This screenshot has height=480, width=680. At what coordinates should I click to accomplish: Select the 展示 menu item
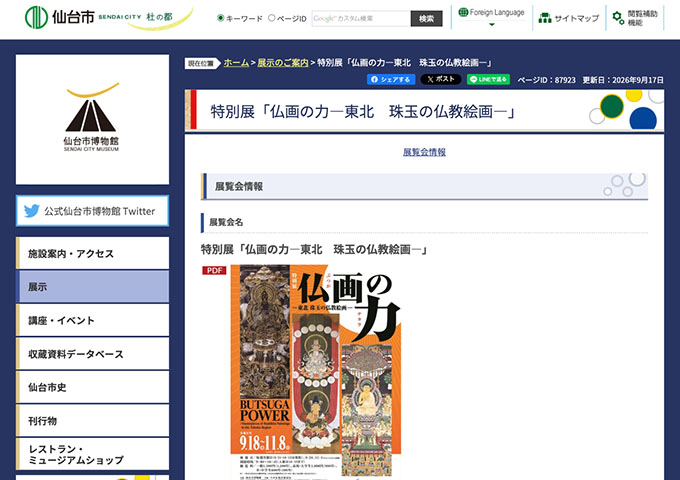point(92,287)
